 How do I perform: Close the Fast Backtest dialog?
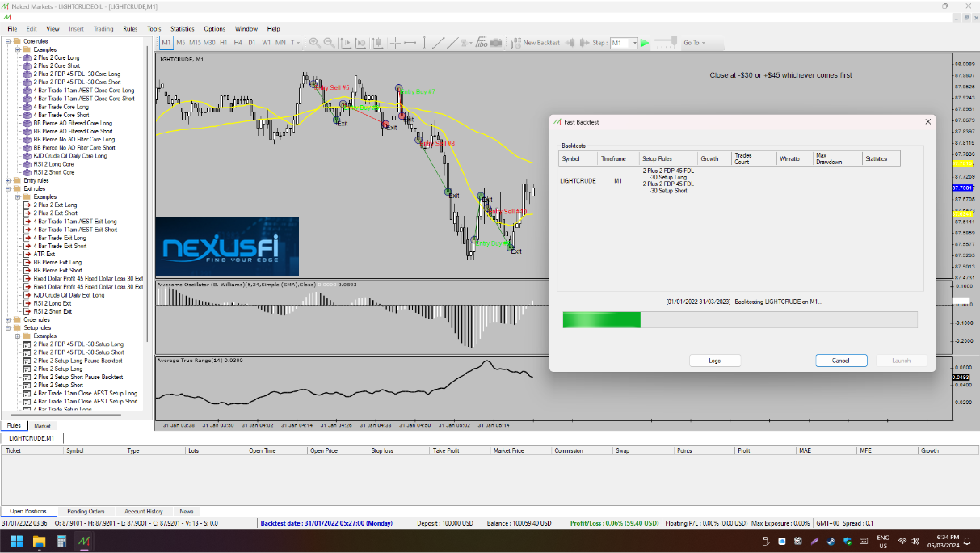click(927, 121)
